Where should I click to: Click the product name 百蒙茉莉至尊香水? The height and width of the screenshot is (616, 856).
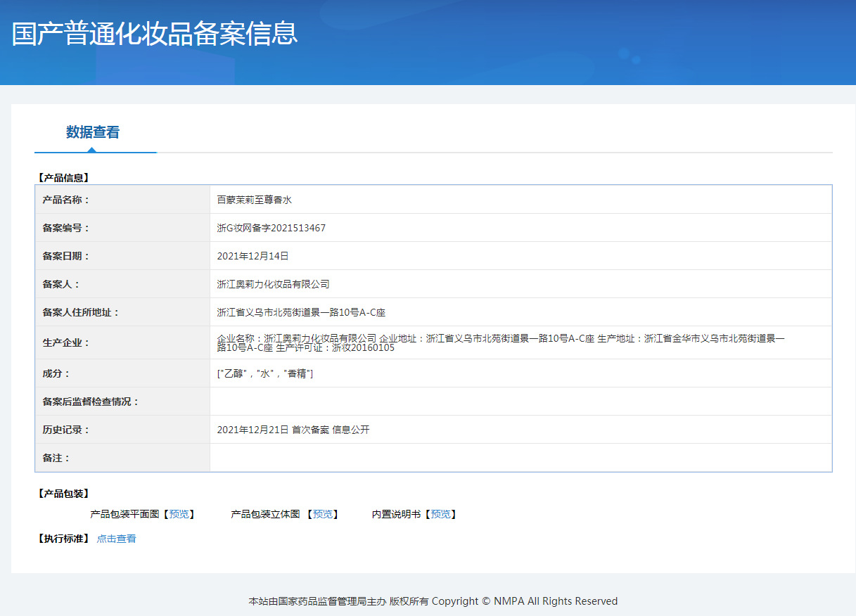click(254, 200)
